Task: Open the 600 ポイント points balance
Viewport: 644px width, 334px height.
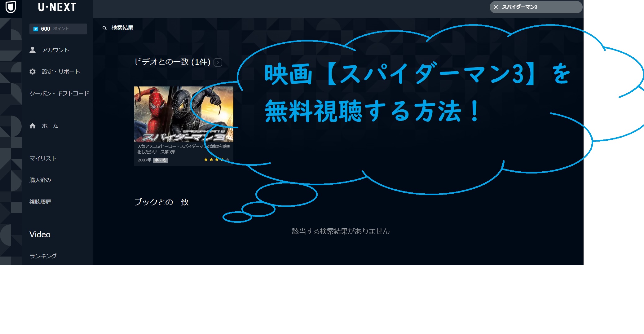Action: [x=58, y=29]
